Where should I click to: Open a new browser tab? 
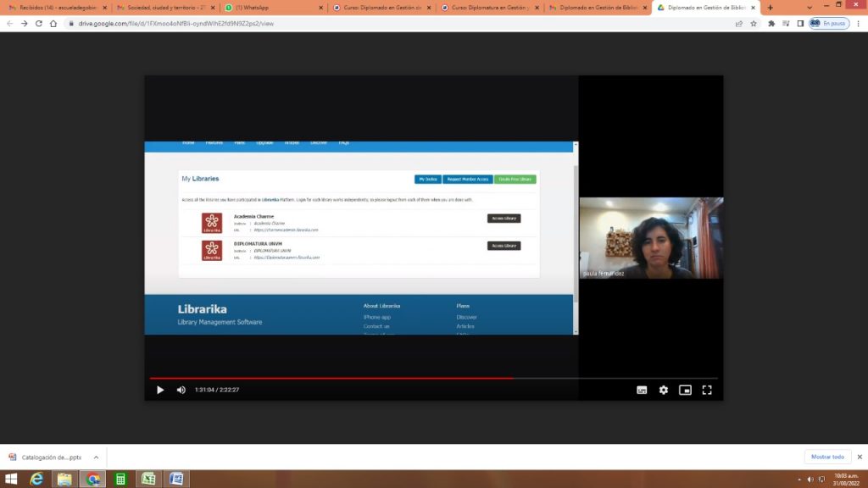coord(770,8)
